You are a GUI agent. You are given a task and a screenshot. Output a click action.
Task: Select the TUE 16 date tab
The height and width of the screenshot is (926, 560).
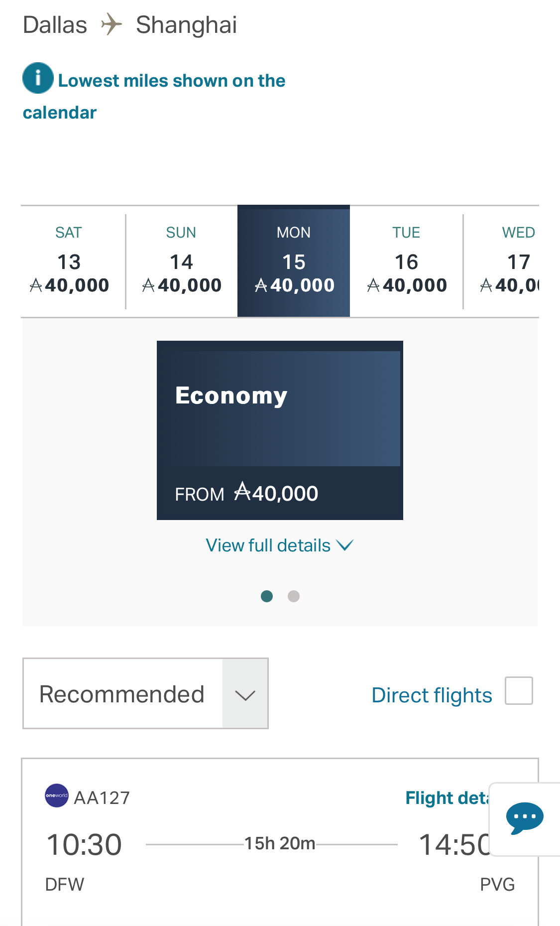406,262
